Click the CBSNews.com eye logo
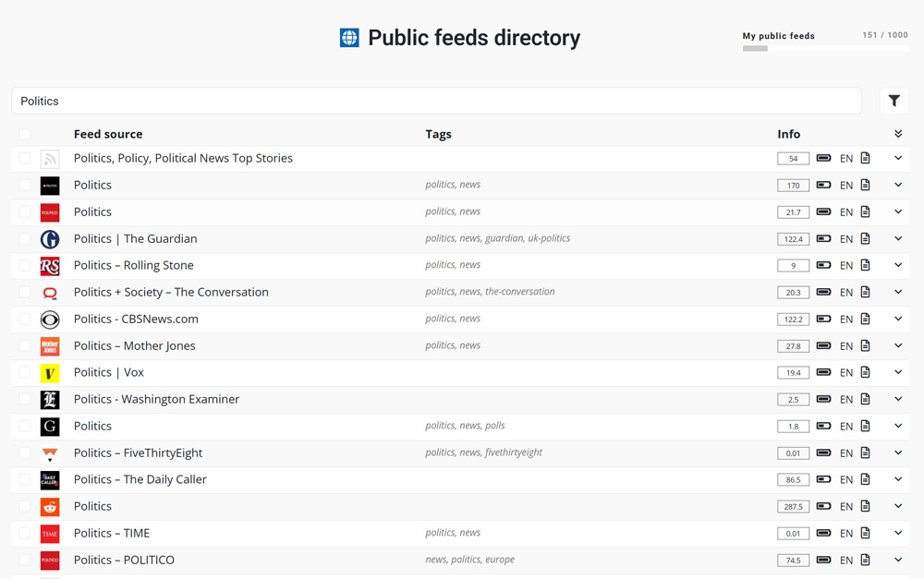The image size is (924, 579). (x=50, y=320)
